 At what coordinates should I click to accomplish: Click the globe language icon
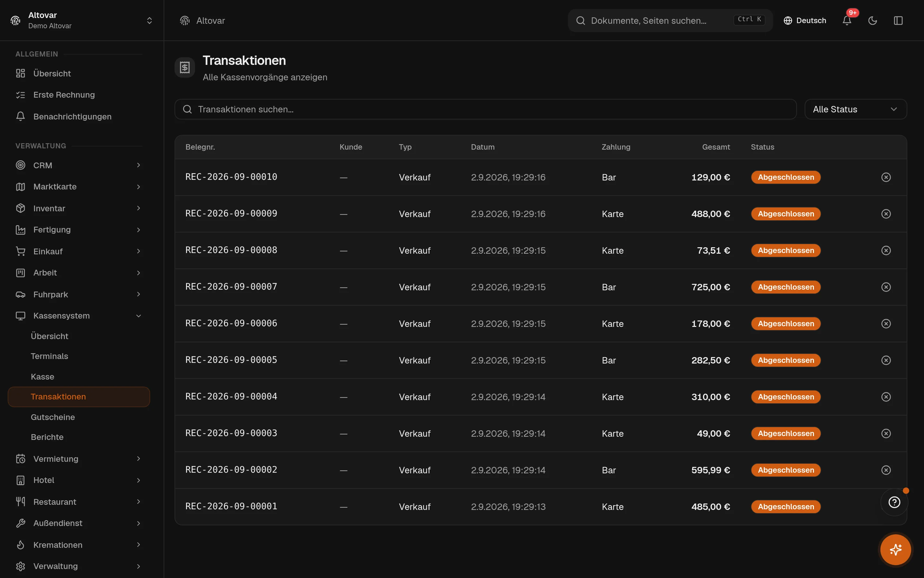pyautogui.click(x=788, y=21)
